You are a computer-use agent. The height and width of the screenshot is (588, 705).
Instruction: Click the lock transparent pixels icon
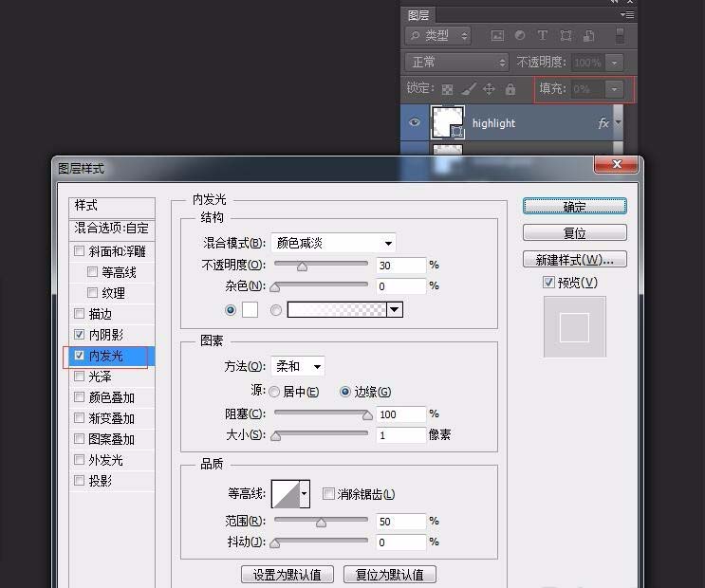[447, 89]
